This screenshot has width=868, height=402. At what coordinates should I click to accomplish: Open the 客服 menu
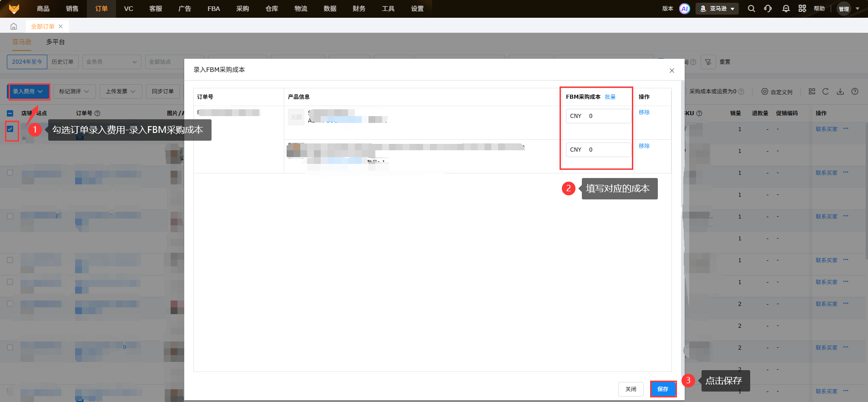tap(156, 9)
